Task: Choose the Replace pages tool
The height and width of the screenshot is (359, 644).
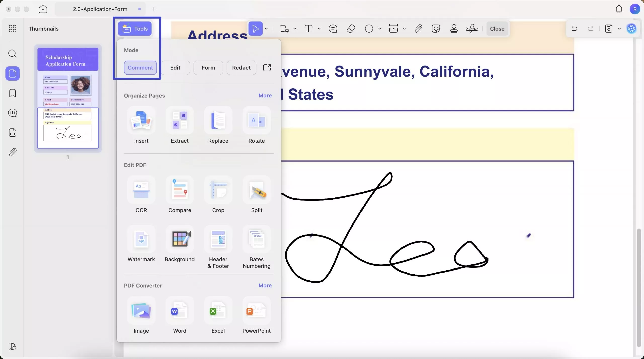Action: pos(218,125)
